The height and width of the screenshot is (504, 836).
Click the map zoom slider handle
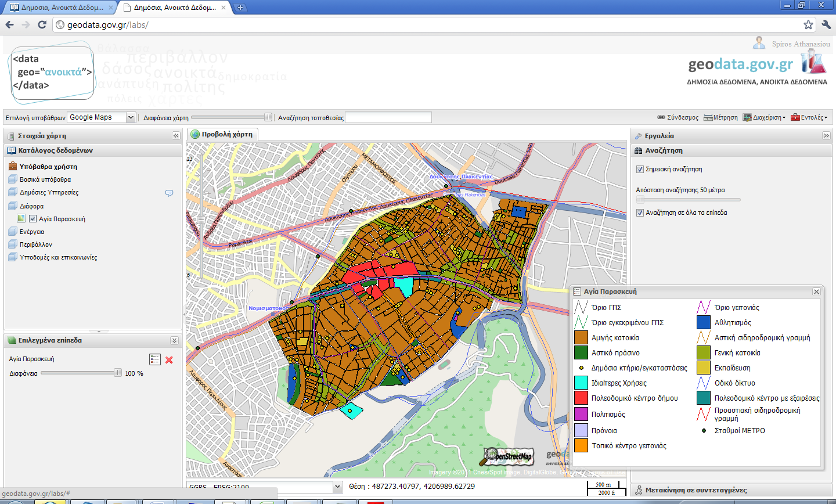pos(201,220)
